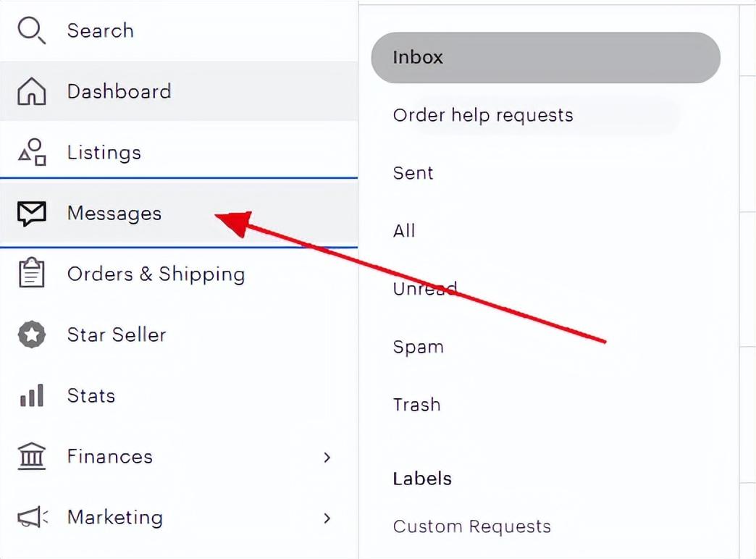Click the Star Seller badge icon
Viewport: 756px width, 559px height.
click(31, 335)
